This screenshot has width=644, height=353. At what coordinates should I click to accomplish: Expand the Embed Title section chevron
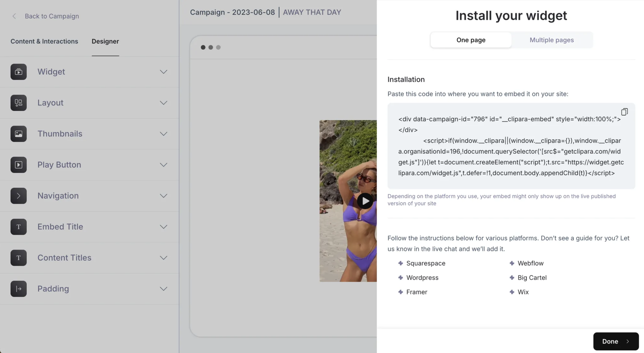click(164, 227)
